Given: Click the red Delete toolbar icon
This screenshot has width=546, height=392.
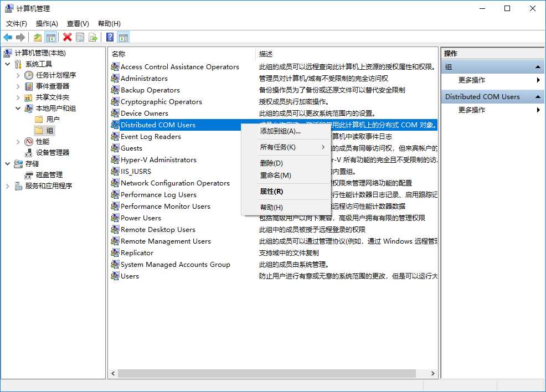Looking at the screenshot, I should click(67, 37).
